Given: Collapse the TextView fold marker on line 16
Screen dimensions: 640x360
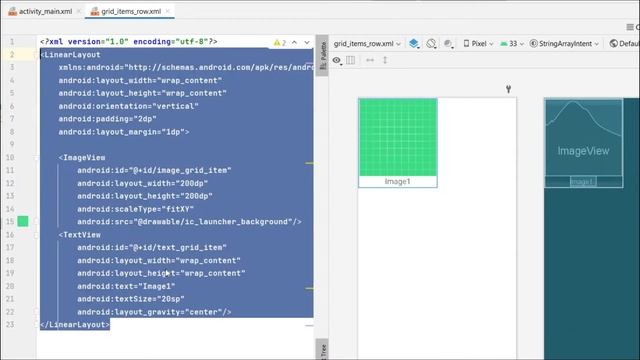Looking at the screenshot, I should (36, 235).
